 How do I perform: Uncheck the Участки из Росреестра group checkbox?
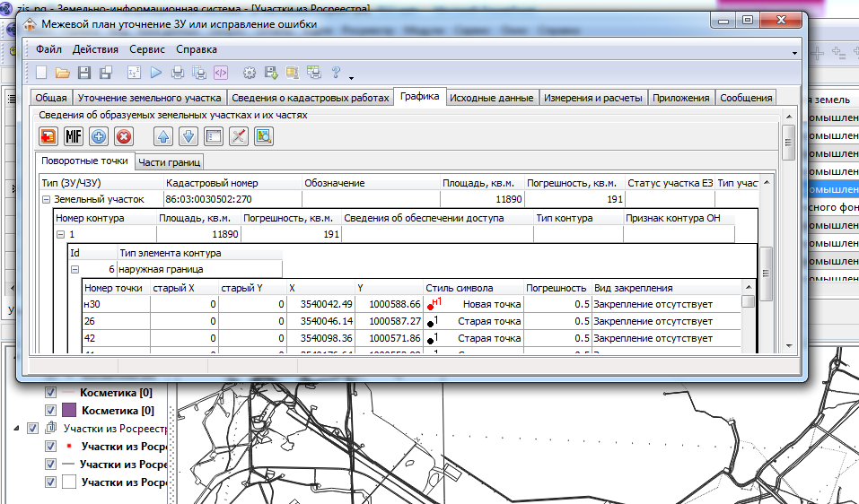[x=33, y=429]
